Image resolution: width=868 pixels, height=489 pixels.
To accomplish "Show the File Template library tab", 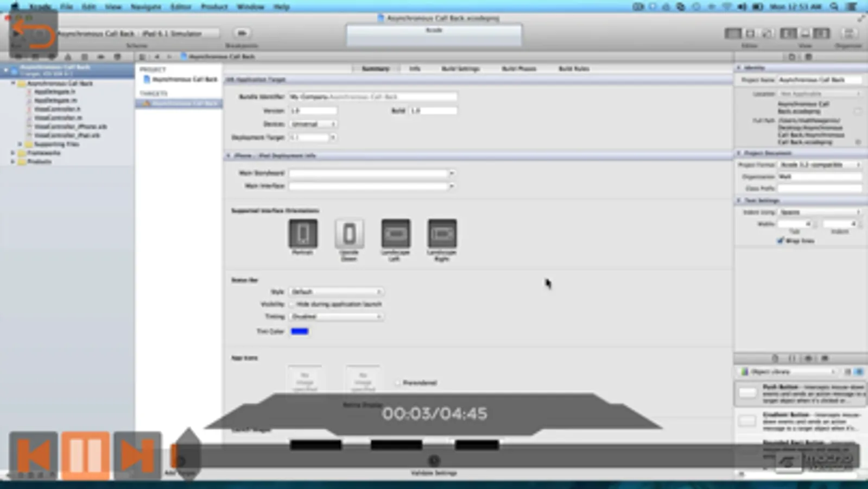I will click(775, 358).
